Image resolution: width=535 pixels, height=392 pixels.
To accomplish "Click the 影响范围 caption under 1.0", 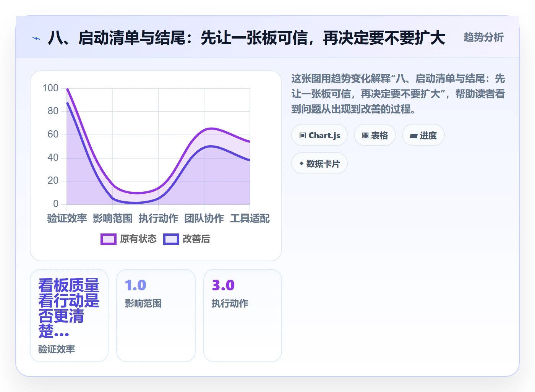I will (x=143, y=304).
